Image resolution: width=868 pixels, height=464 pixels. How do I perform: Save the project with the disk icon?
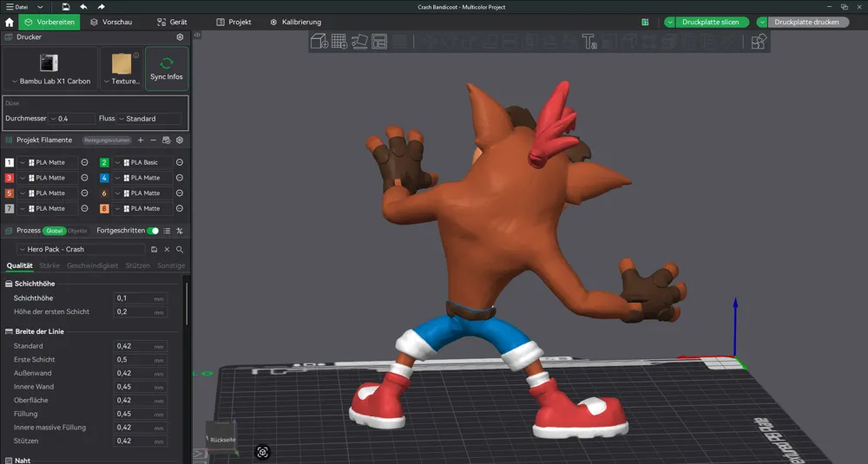(66, 7)
